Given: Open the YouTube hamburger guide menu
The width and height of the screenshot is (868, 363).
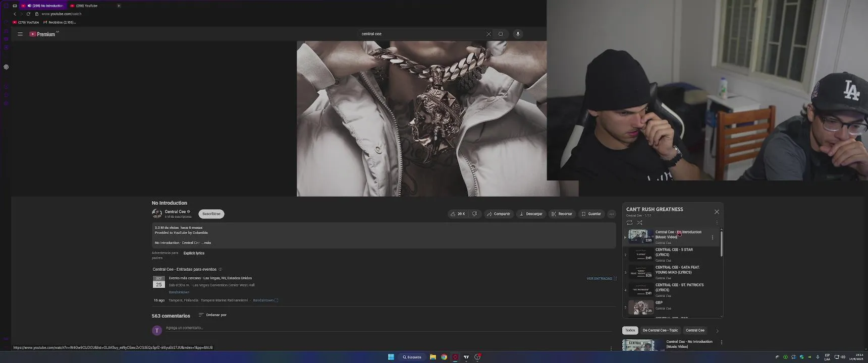Looking at the screenshot, I should (20, 34).
